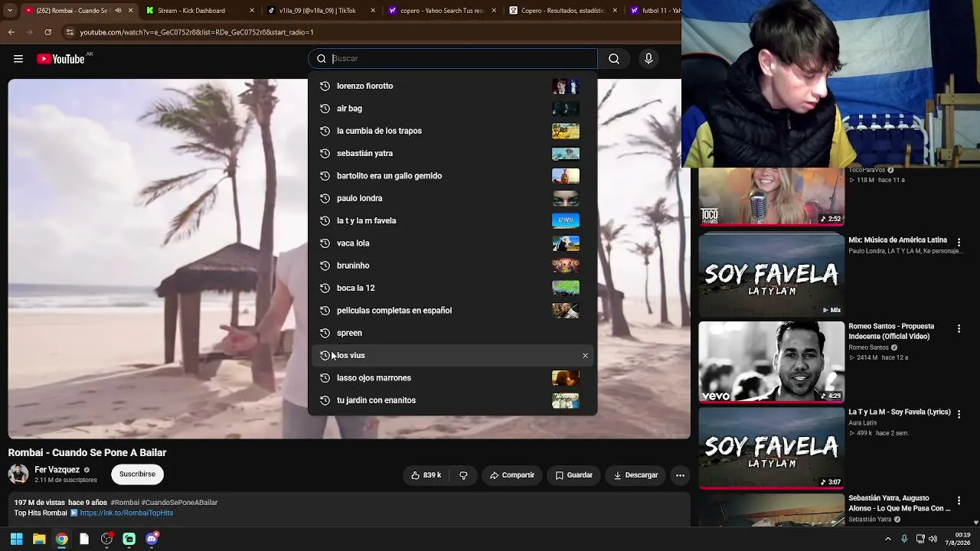Viewport: 980px width, 551px height.
Task: Pick the 'los vius' search suggestion
Action: (452, 356)
